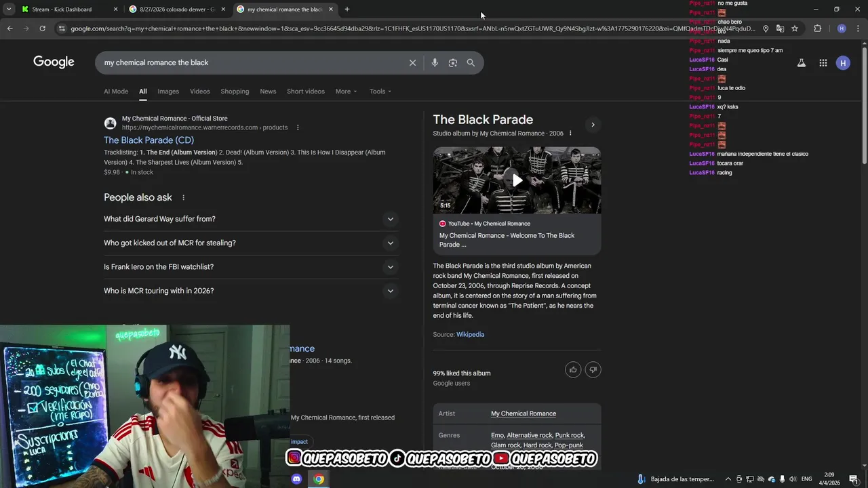Viewport: 868px width, 488px height.
Task: Go back in the browser
Action: point(9,28)
